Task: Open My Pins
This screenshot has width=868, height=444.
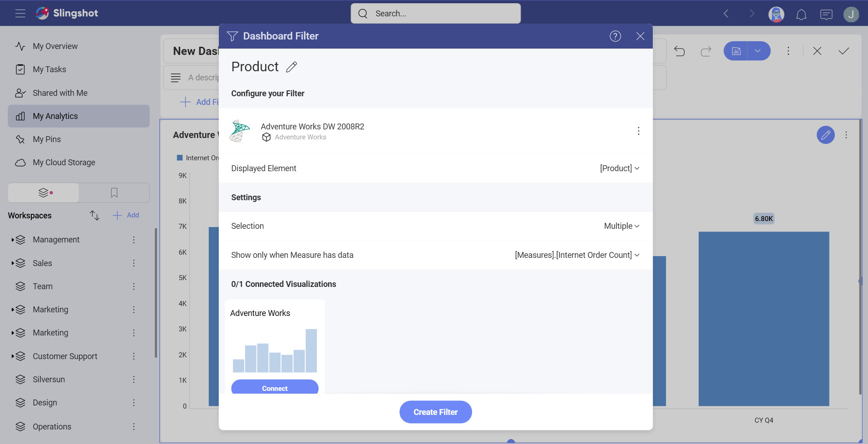Action: (x=79, y=139)
